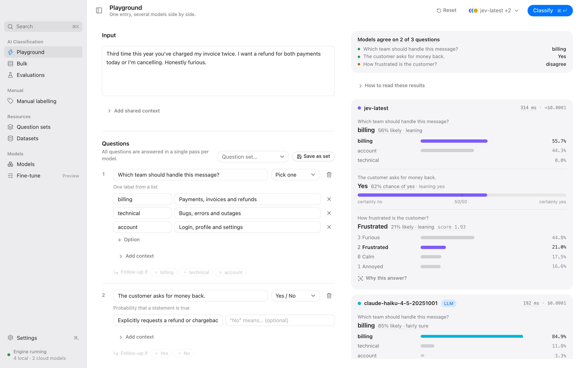Remove the account option row
The width and height of the screenshot is (588, 368).
point(329,227)
